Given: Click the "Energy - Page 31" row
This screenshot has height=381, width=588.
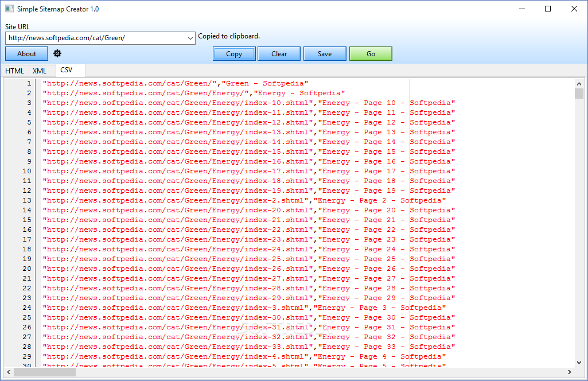Looking at the screenshot, I should tap(248, 327).
